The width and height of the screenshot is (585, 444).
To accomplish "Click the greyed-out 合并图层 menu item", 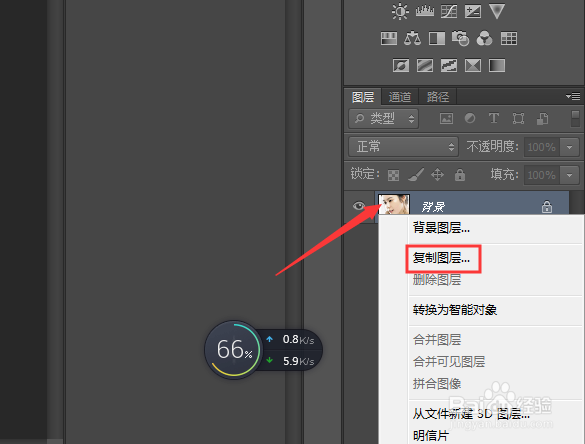I will pos(437,340).
